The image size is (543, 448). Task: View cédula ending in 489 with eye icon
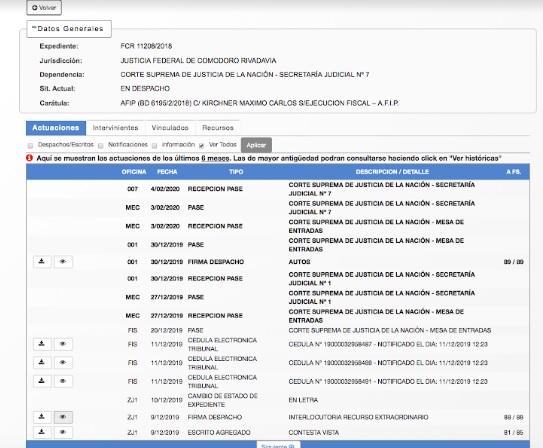[63, 362]
